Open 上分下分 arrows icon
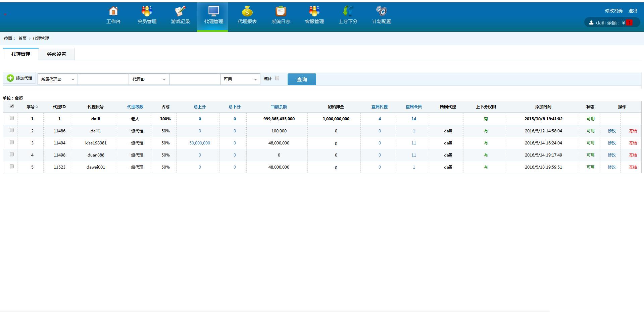 pyautogui.click(x=348, y=12)
